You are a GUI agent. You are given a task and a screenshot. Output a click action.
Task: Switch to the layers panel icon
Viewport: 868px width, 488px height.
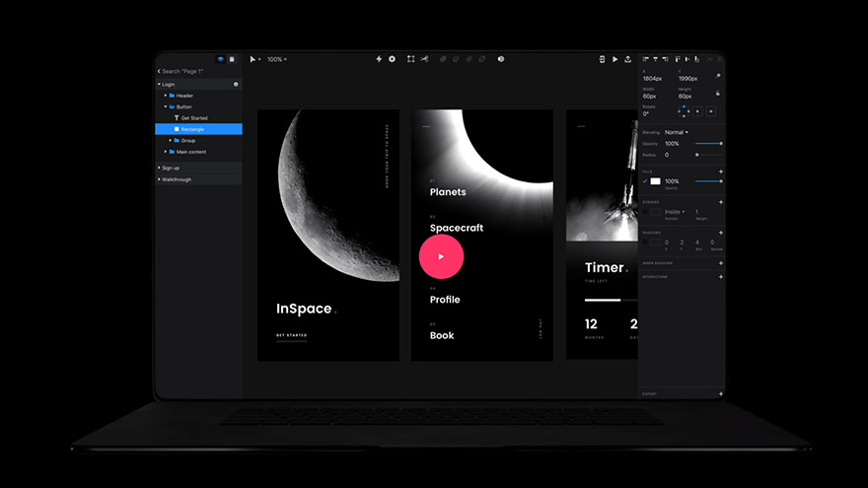(220, 59)
